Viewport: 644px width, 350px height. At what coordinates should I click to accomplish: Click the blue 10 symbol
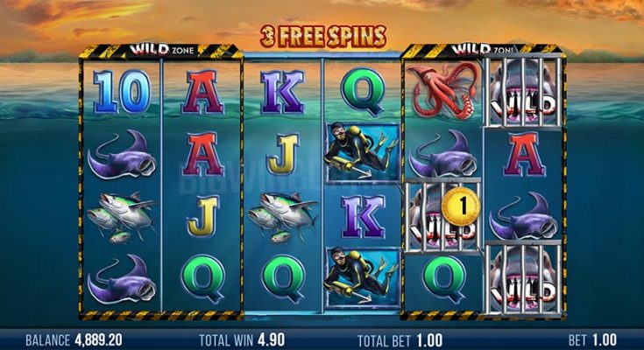tap(121, 92)
